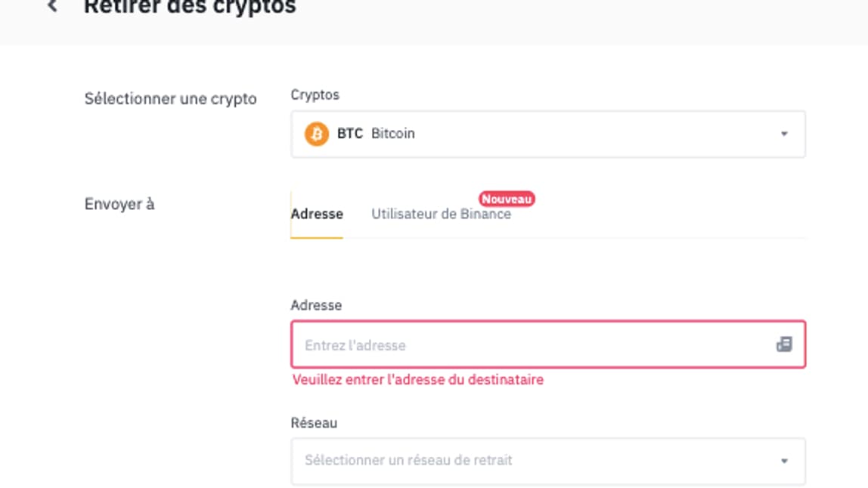Click the recipient address error message
The image size is (868, 488).
(x=418, y=378)
